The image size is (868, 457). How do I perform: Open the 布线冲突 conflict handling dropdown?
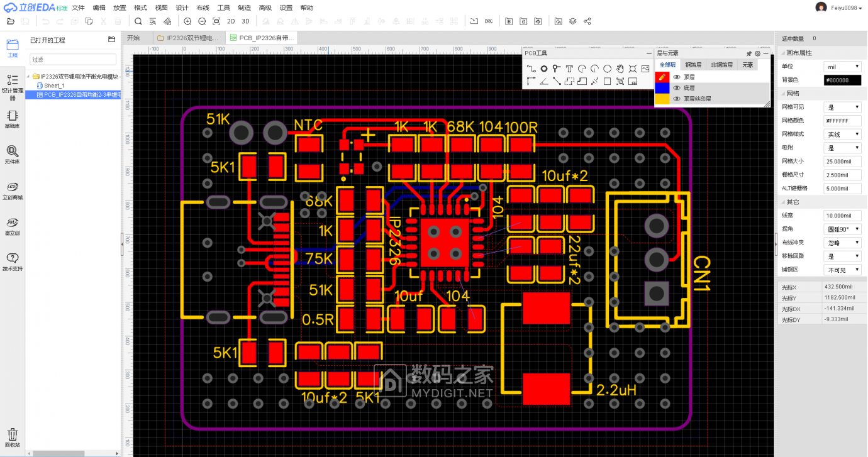point(843,242)
